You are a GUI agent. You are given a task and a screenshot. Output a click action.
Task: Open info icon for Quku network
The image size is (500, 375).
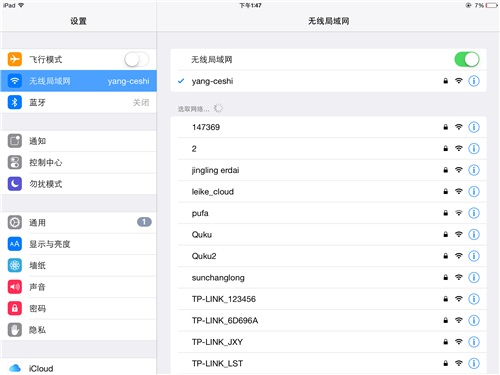474,234
